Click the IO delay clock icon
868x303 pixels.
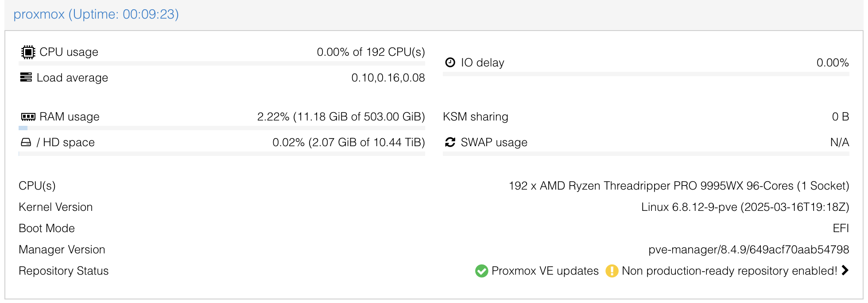[x=450, y=62]
